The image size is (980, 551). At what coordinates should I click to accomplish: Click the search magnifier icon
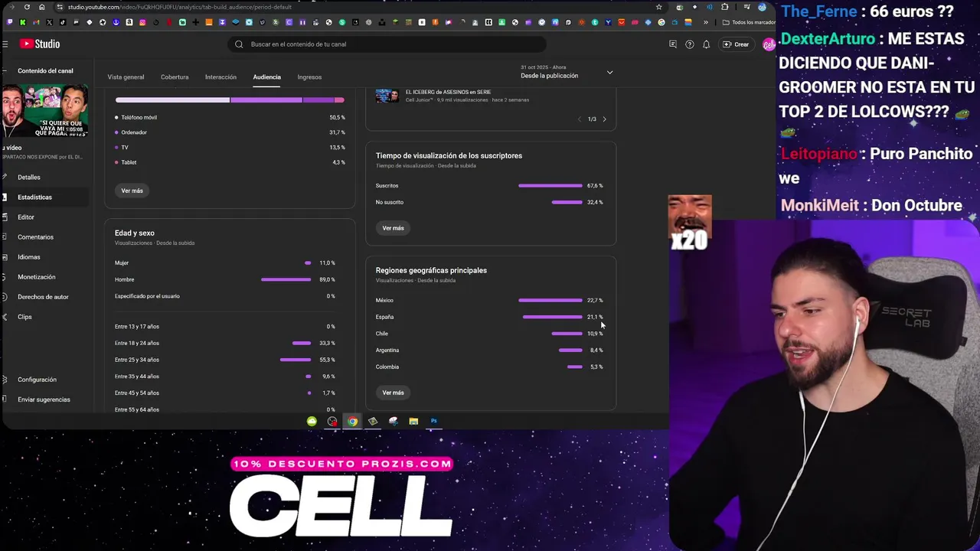click(x=239, y=44)
